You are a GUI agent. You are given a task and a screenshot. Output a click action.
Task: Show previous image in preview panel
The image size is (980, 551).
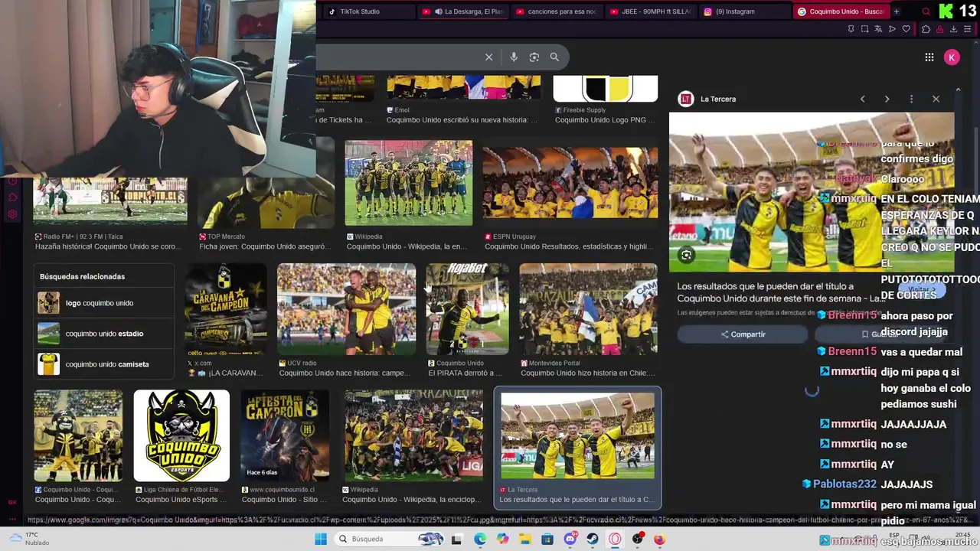click(862, 99)
